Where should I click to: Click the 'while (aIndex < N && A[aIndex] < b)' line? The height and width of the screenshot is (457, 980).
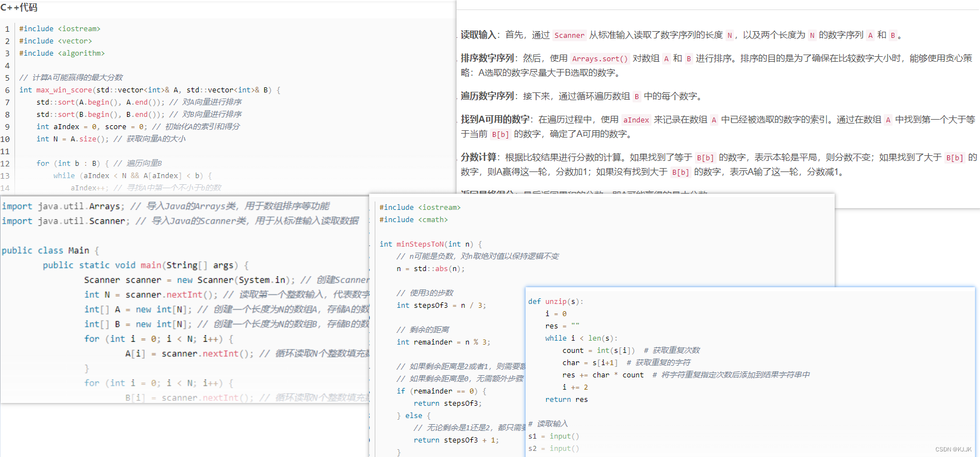(x=133, y=175)
